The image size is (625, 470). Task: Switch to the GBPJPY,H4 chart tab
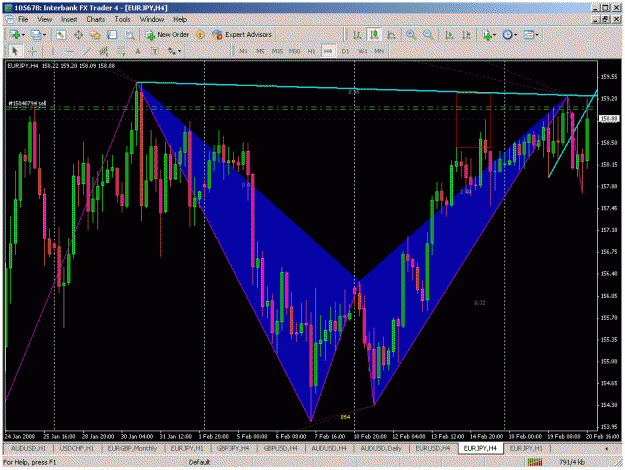click(233, 448)
